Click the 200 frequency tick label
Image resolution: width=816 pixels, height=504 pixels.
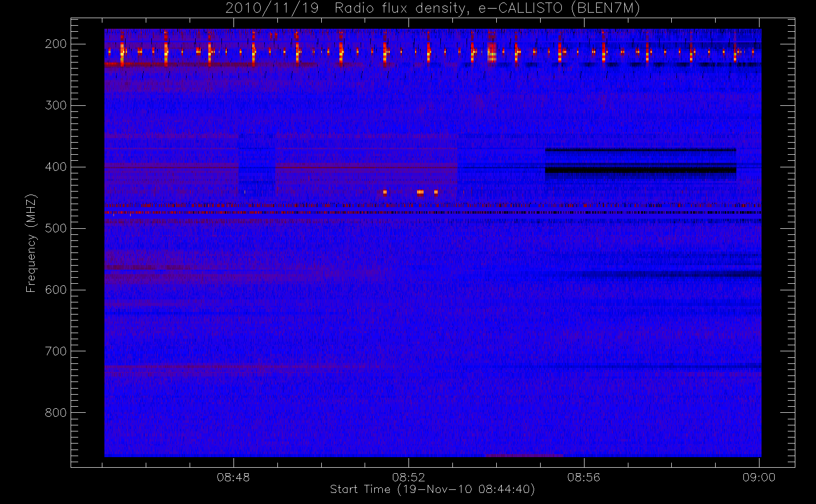click(x=55, y=44)
